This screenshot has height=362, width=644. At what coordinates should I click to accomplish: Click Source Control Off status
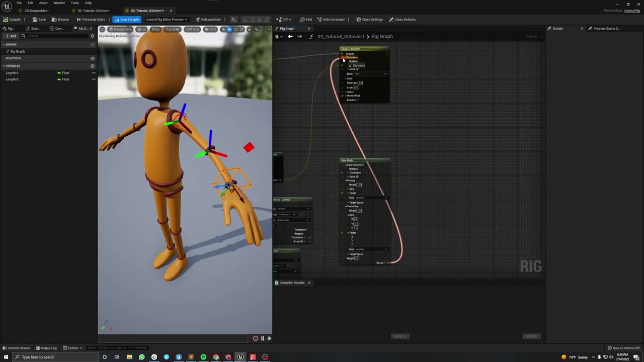(624, 348)
